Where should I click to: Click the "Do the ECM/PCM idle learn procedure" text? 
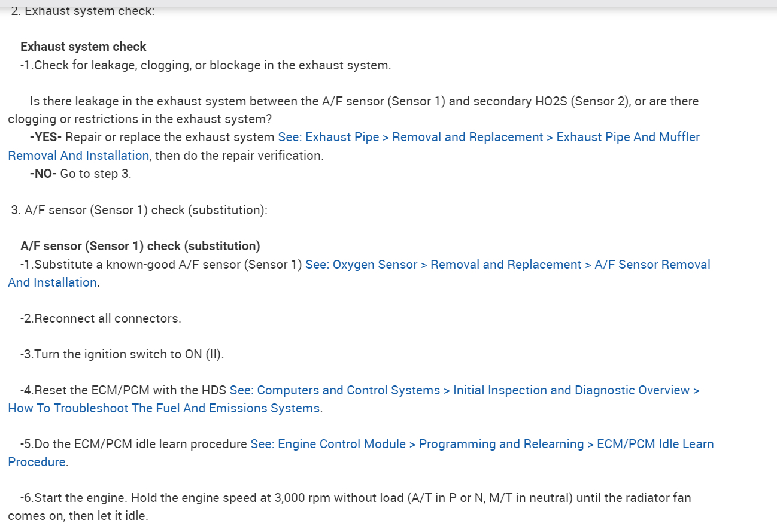click(x=134, y=444)
